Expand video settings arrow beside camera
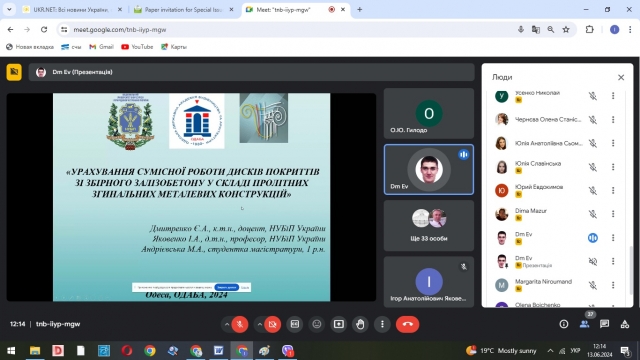This screenshot has height=360, width=640. [x=260, y=324]
